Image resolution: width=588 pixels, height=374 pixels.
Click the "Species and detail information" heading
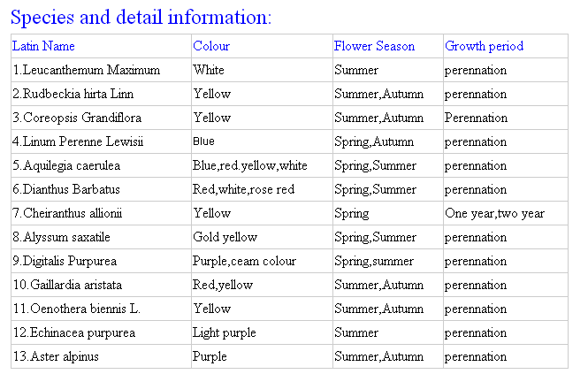[141, 17]
